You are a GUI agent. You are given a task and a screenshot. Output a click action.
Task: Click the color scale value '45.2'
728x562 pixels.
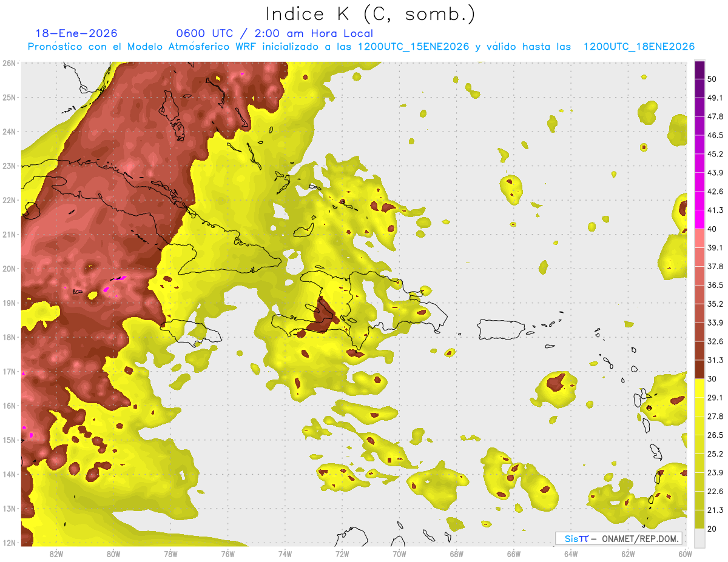(715, 154)
